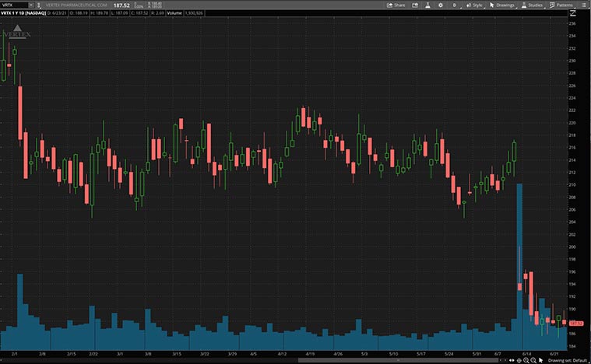Click the 187.52 current price label
Image resolution: width=591 pixels, height=364 pixels.
tap(577, 323)
